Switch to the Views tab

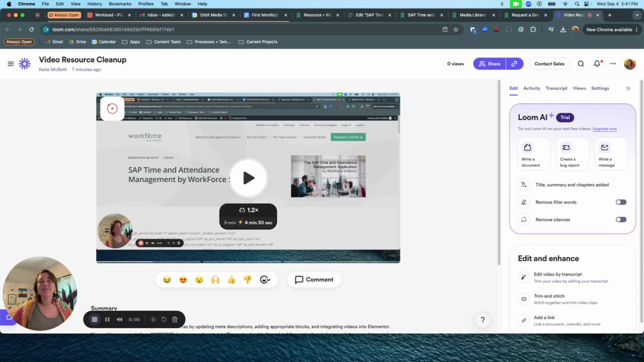[x=579, y=88]
